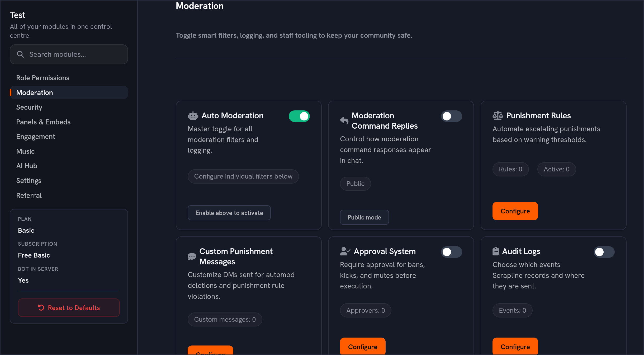Click the Moderation page heading
The height and width of the screenshot is (355, 644).
point(200,6)
